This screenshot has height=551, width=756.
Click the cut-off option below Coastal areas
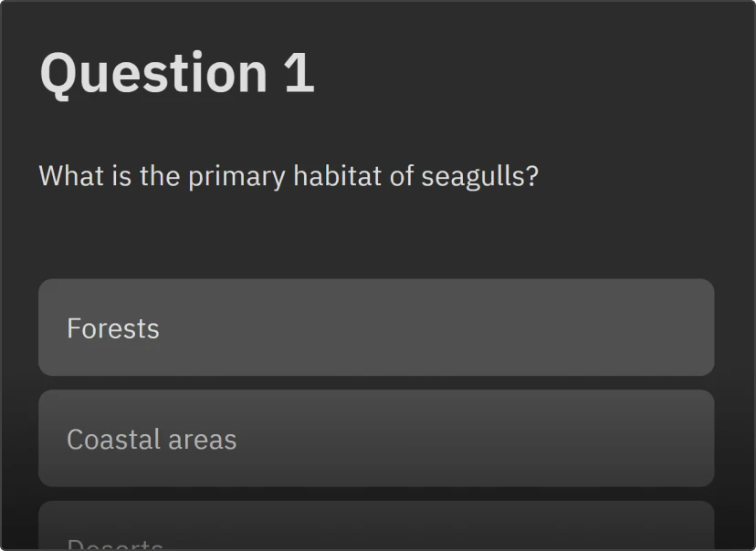[376, 529]
